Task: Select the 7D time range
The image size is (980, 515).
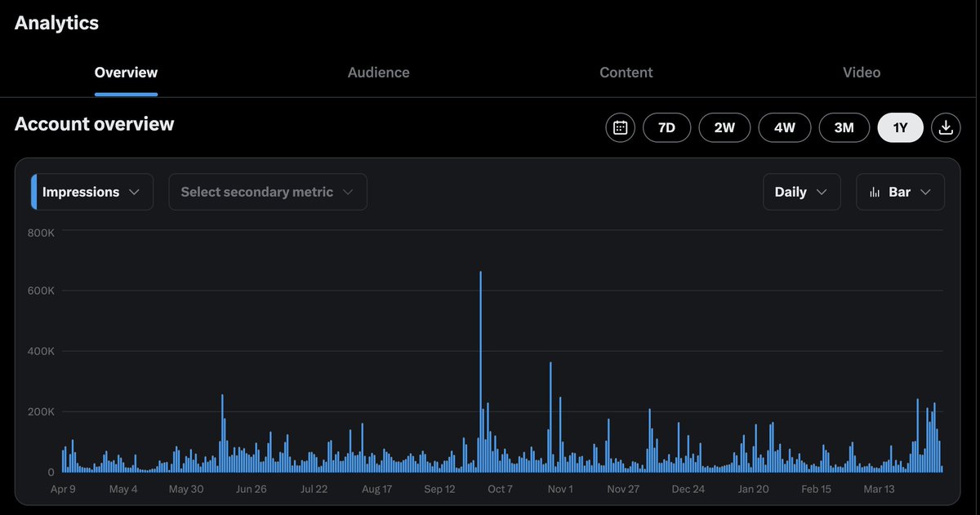Action: pyautogui.click(x=666, y=127)
